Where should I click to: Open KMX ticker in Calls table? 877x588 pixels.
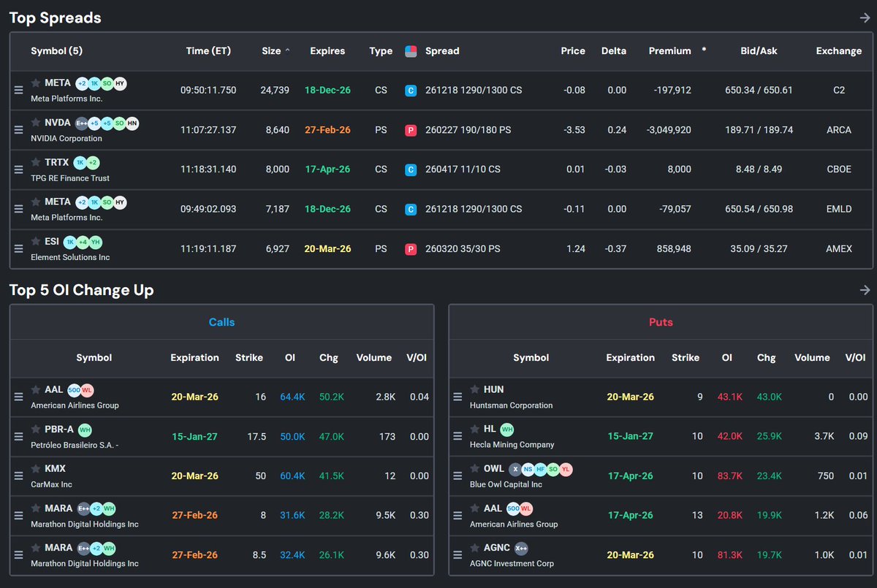[56, 468]
